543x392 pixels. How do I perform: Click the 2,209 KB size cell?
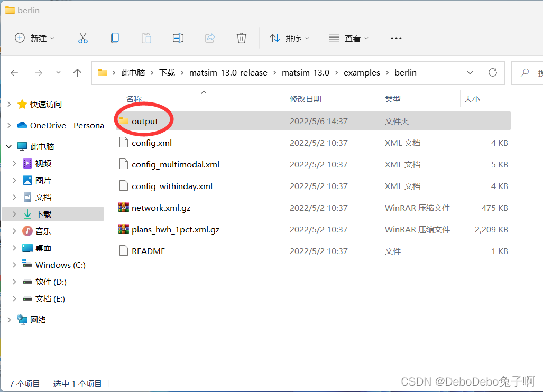[491, 229]
